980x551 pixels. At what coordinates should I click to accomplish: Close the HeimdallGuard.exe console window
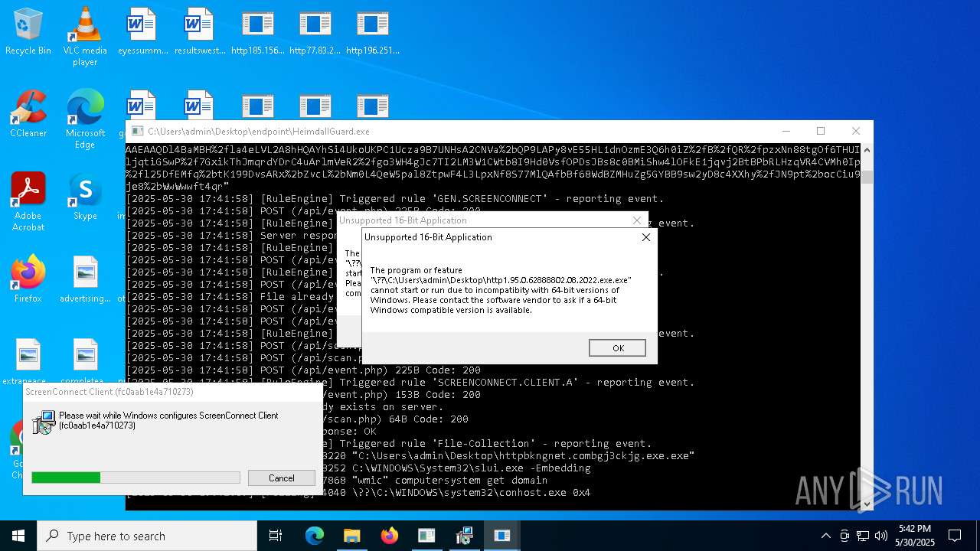pyautogui.click(x=856, y=131)
